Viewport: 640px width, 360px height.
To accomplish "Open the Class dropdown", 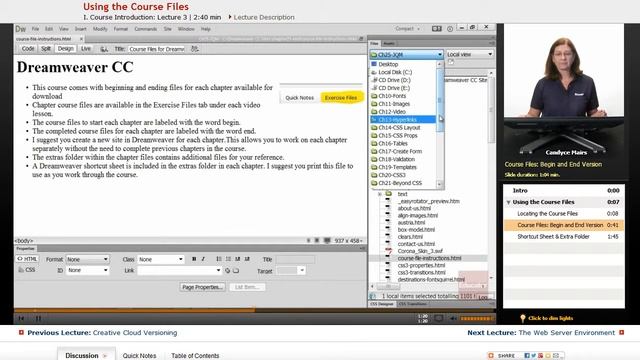I will click(161, 259).
